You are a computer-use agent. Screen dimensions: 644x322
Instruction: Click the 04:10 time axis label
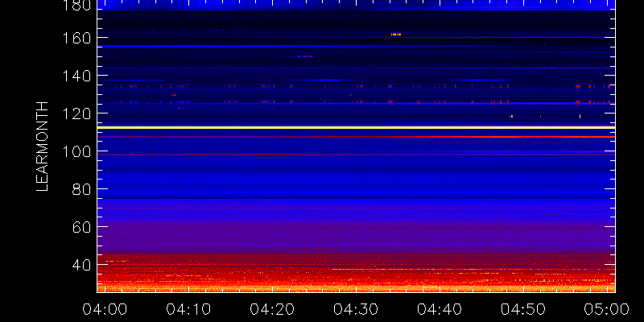pos(188,309)
